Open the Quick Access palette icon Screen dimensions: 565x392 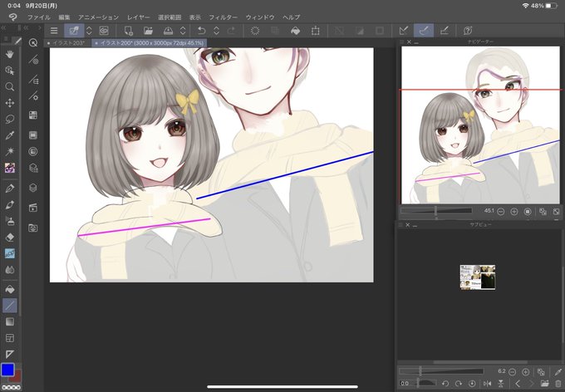33,43
